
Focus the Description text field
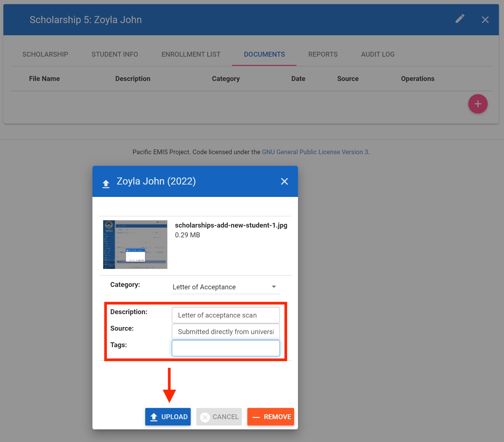point(226,315)
